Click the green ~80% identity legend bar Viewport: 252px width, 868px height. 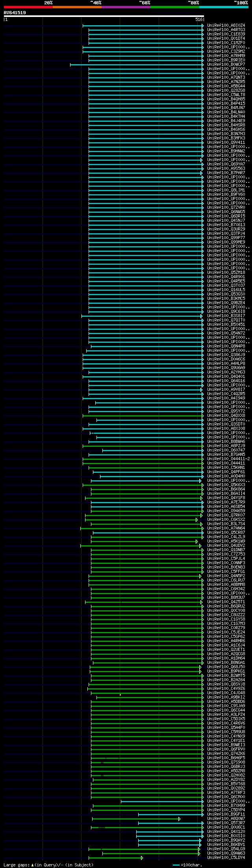pyautogui.click(x=175, y=7)
